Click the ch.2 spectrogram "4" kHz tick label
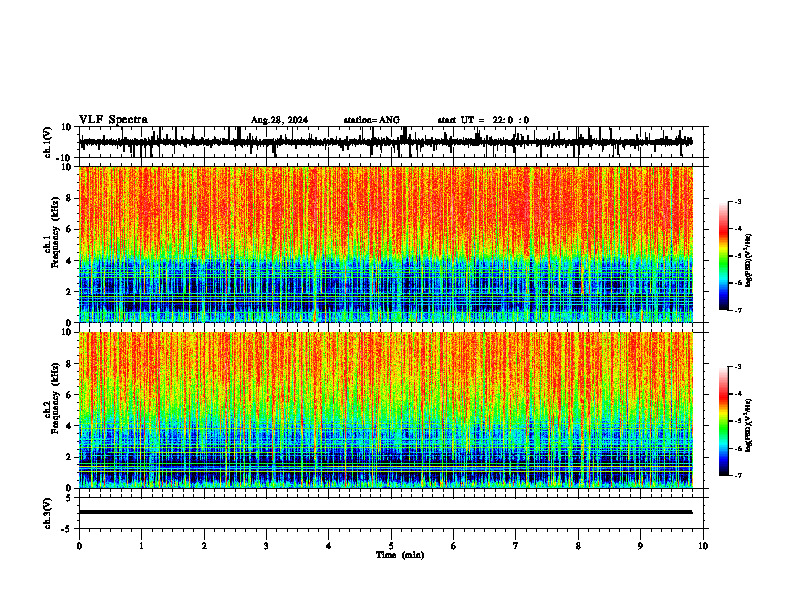Screen dimensions: 792x612 pos(69,426)
